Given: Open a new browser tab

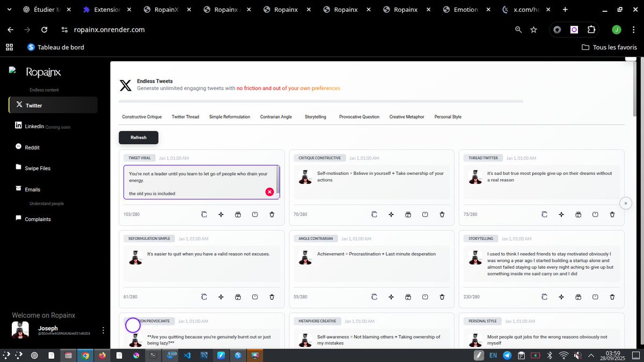Looking at the screenshot, I should tap(565, 10).
